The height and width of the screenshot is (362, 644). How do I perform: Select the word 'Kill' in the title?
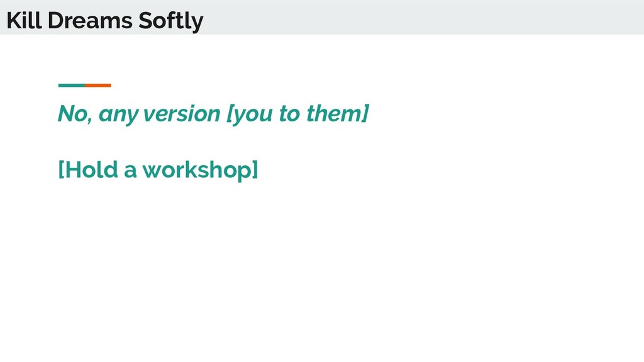coord(24,20)
